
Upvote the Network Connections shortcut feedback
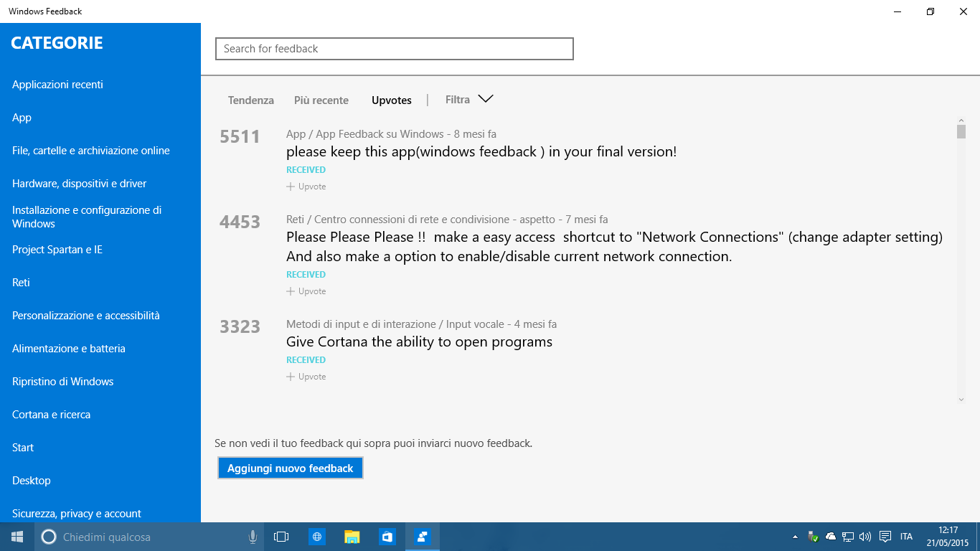(306, 291)
